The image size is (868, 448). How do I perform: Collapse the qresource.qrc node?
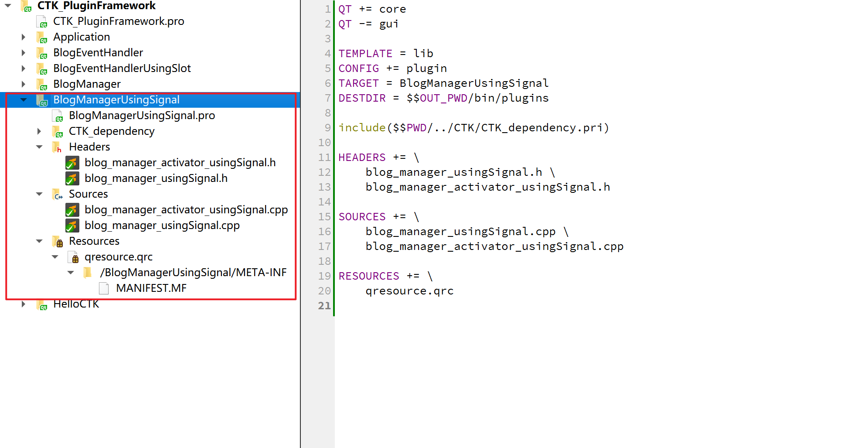[55, 257]
